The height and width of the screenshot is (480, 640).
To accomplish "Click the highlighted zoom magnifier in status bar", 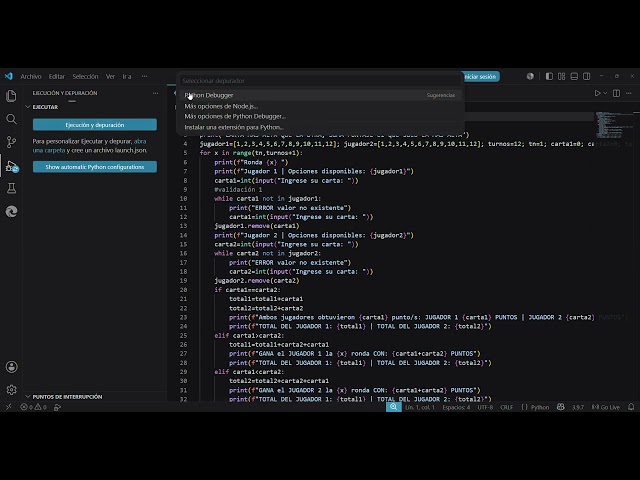I will pos(393,407).
